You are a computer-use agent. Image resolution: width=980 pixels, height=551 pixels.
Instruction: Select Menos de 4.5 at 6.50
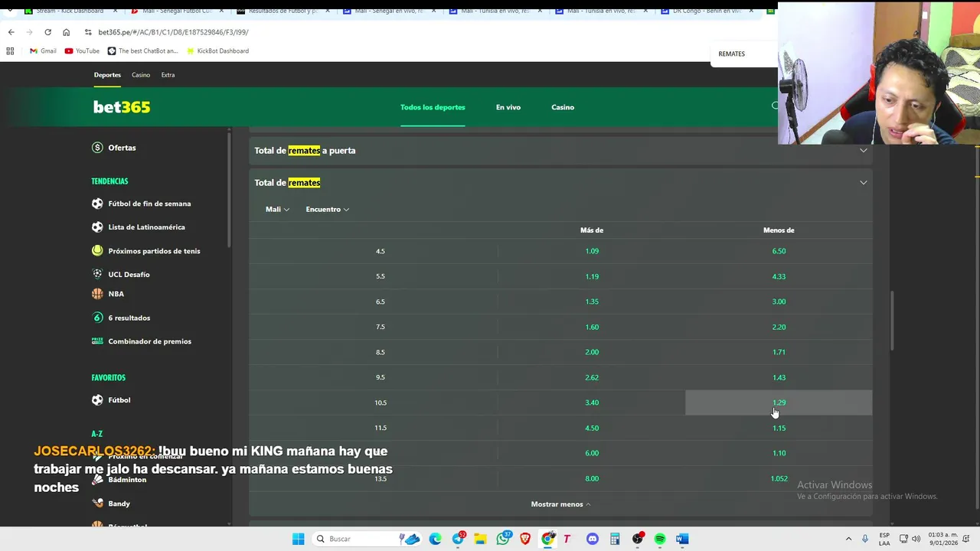[x=779, y=251]
